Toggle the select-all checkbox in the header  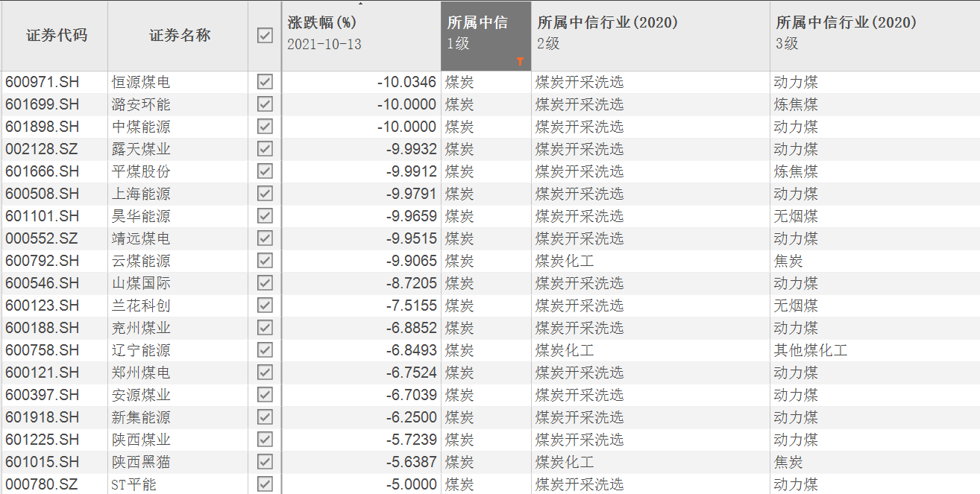(265, 35)
